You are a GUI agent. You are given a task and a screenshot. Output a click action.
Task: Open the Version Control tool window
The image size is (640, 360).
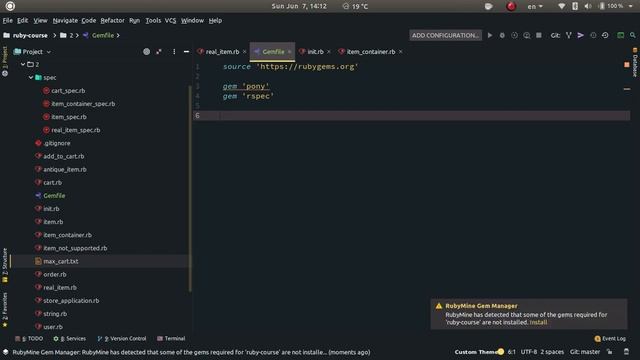pos(122,339)
